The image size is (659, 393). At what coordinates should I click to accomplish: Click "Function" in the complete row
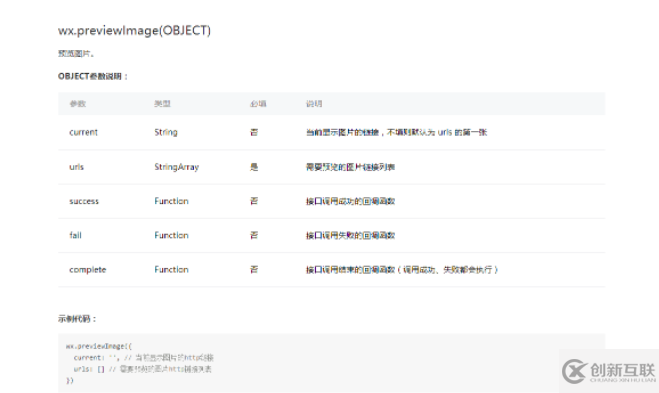point(171,269)
